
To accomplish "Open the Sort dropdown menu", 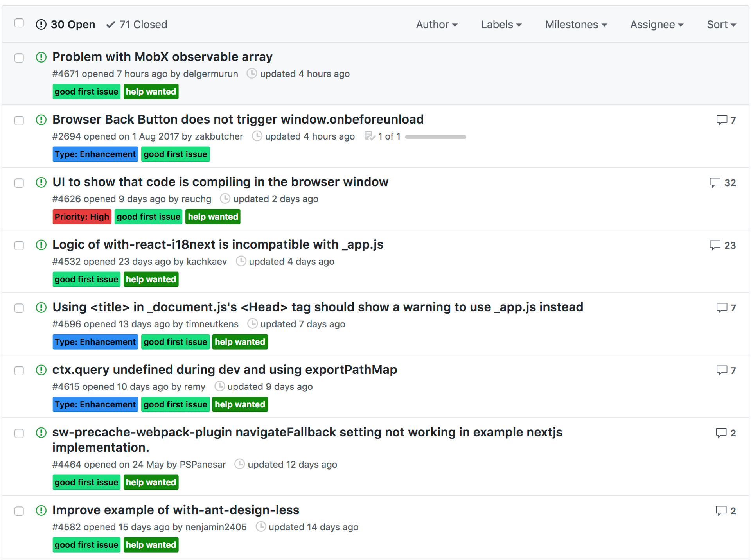I will 721,25.
